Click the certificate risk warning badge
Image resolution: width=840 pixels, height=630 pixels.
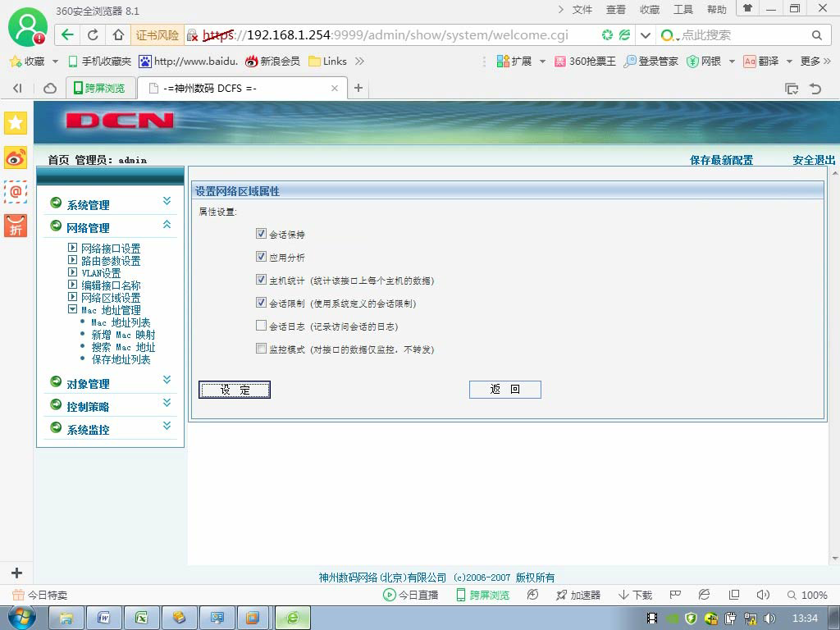[157, 34]
